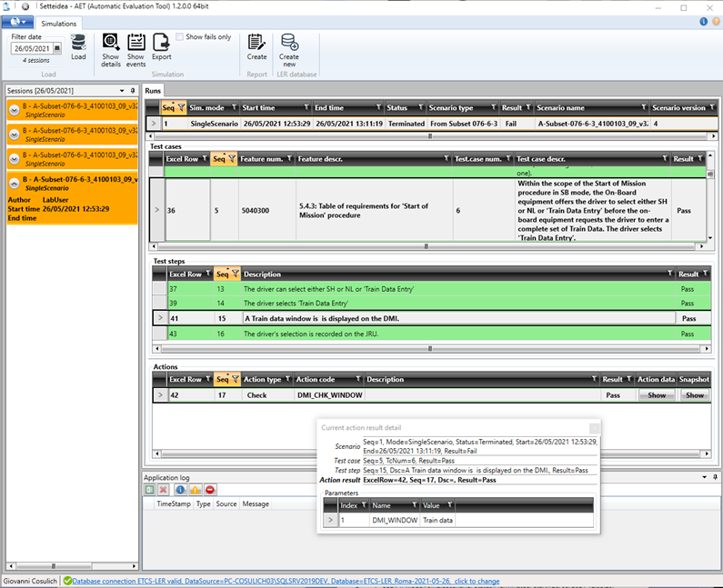Screen dimensions: 723x588
Task: Toggle the active Seq filter in Actions header
Action: click(x=236, y=379)
